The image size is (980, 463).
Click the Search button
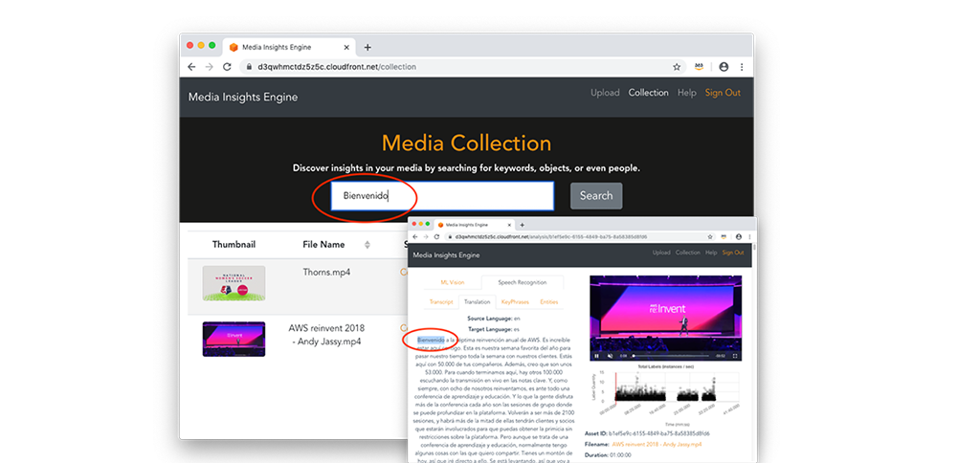pyautogui.click(x=596, y=195)
